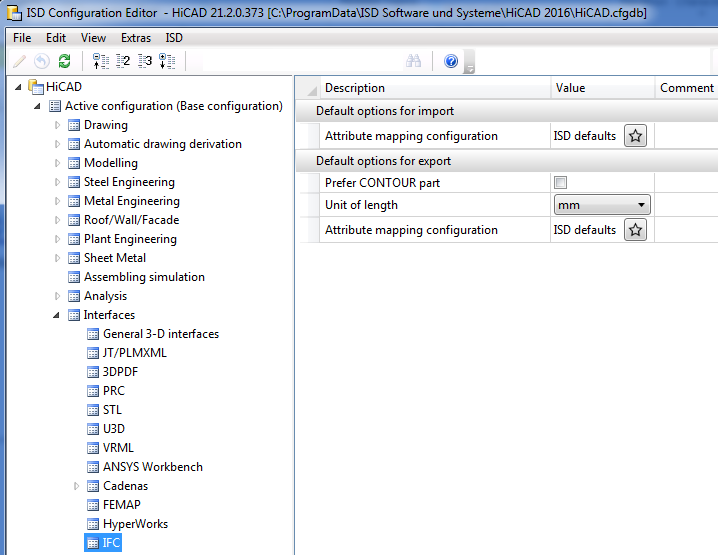Open the View menu

pyautogui.click(x=93, y=38)
